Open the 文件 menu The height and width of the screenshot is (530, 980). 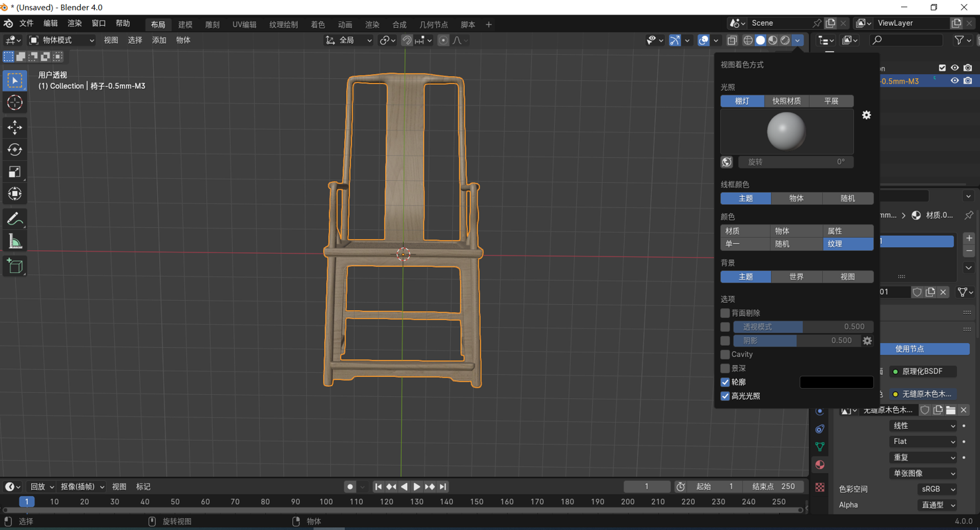27,24
